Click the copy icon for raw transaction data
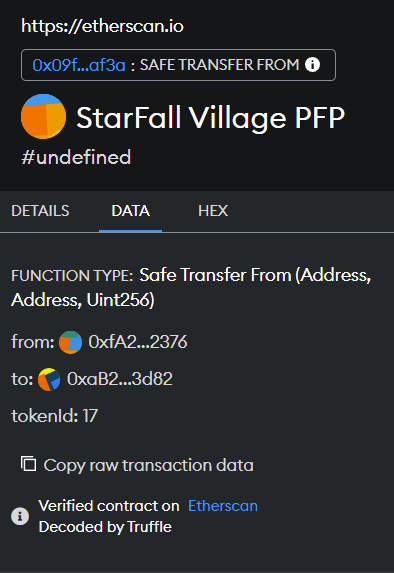This screenshot has width=394, height=573. click(x=28, y=464)
